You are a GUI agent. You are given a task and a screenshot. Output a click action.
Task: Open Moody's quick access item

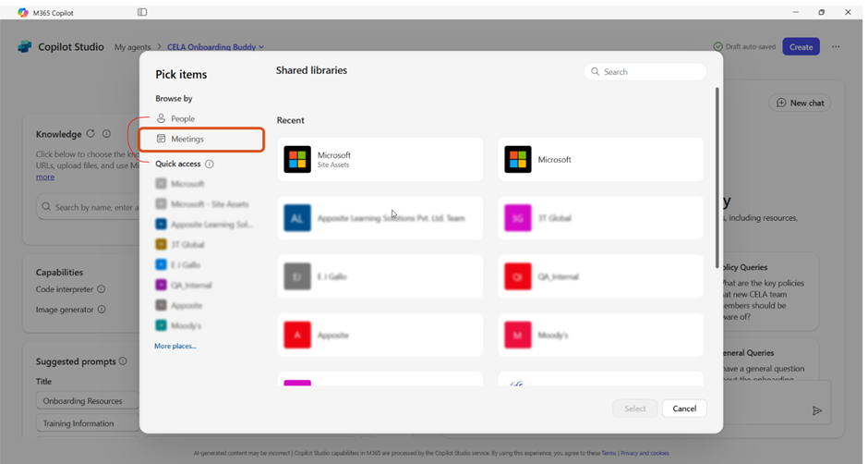click(178, 326)
